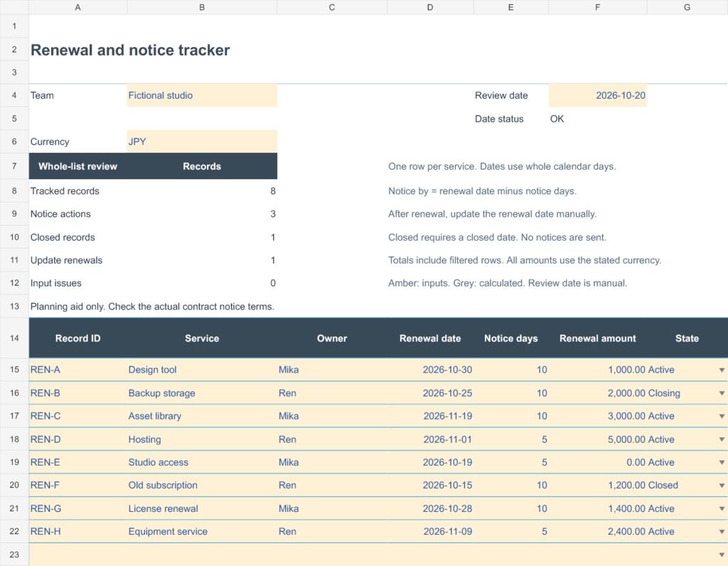
Task: Select column D header
Action: coord(430,7)
